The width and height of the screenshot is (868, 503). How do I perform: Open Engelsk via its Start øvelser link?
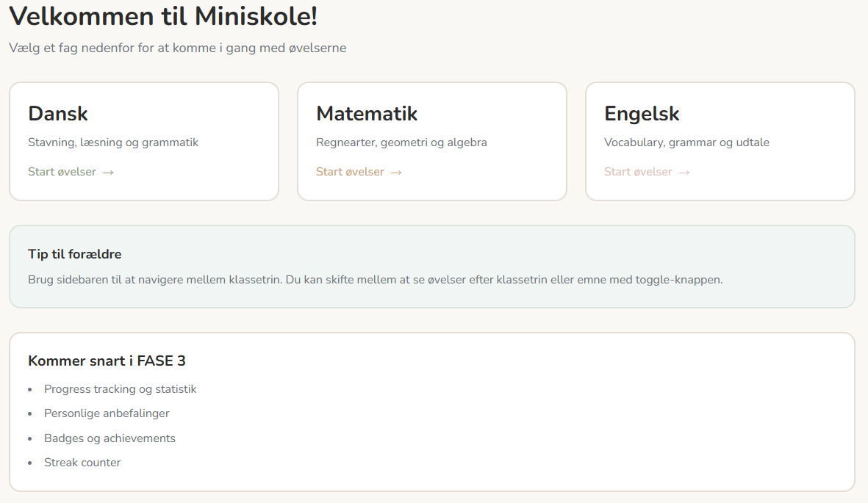(x=639, y=172)
